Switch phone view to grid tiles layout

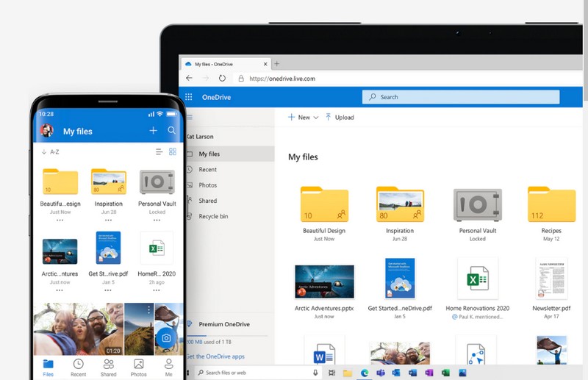pos(173,152)
